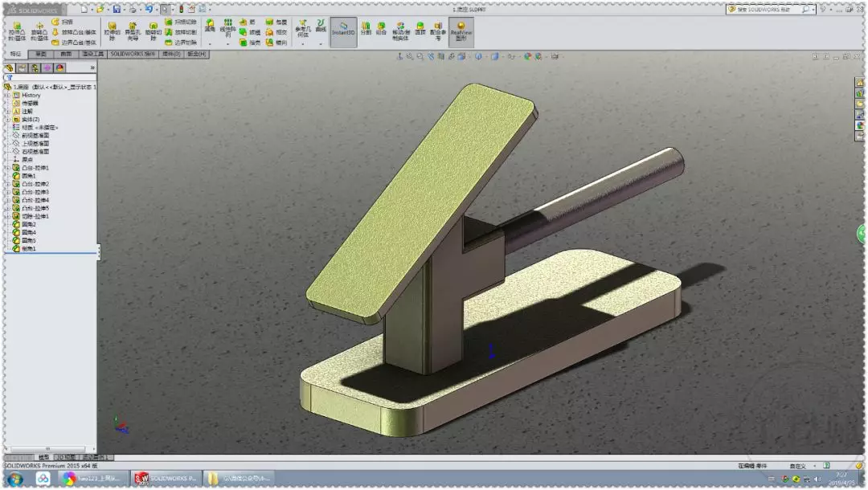This screenshot has height=490, width=868.
Task: Click the Split (分割) tool
Action: [366, 28]
